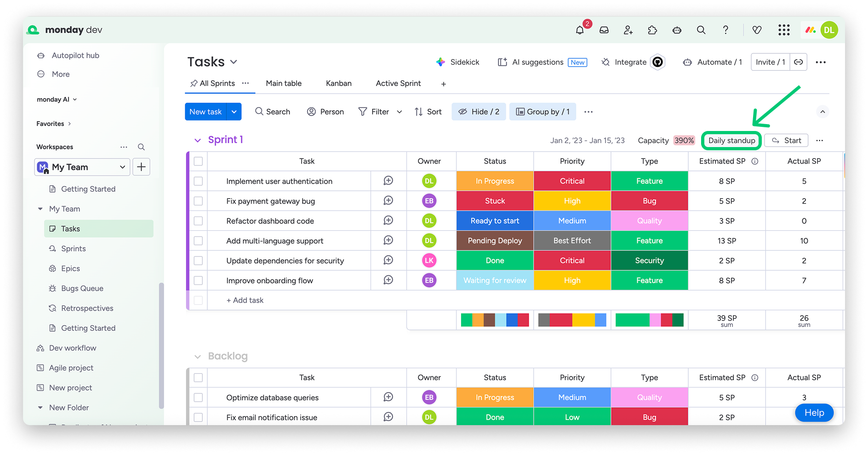The width and height of the screenshot is (868, 455).
Task: Collapse the board toolbar header
Action: pyautogui.click(x=822, y=112)
